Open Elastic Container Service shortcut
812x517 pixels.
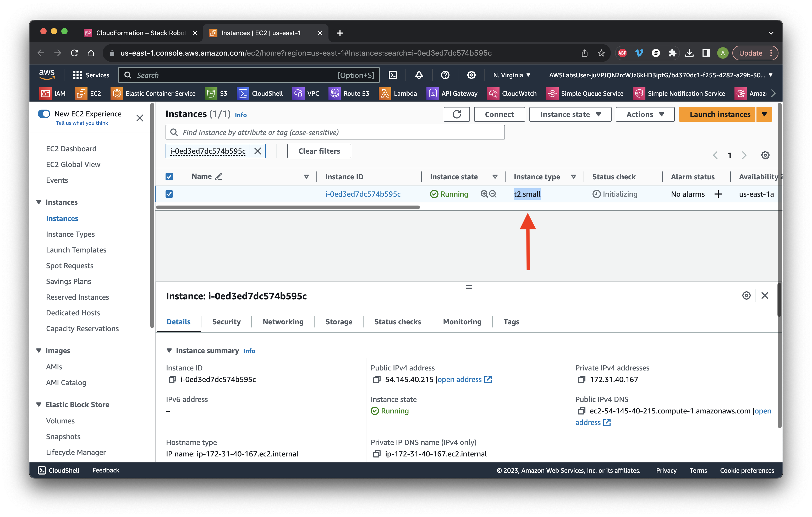pos(153,94)
